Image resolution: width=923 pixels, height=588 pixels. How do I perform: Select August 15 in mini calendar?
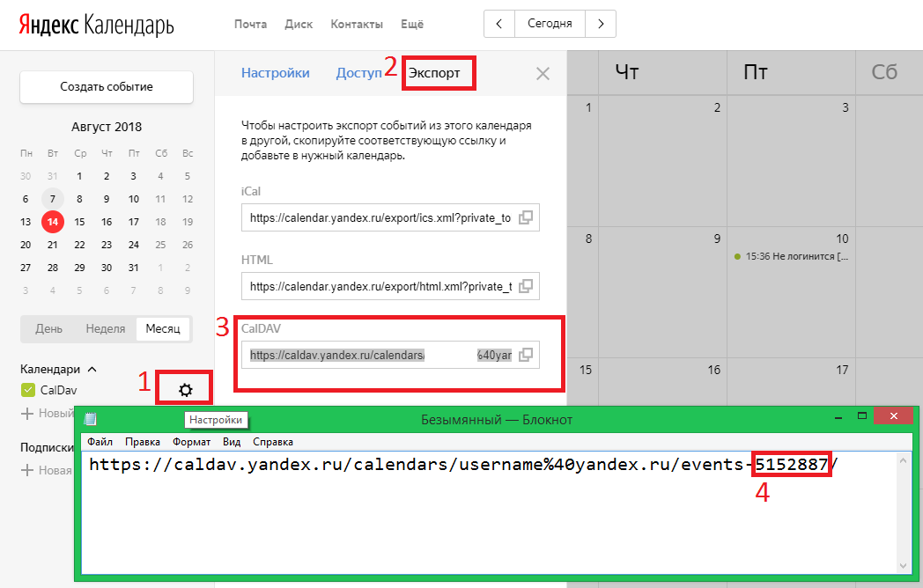tap(79, 222)
